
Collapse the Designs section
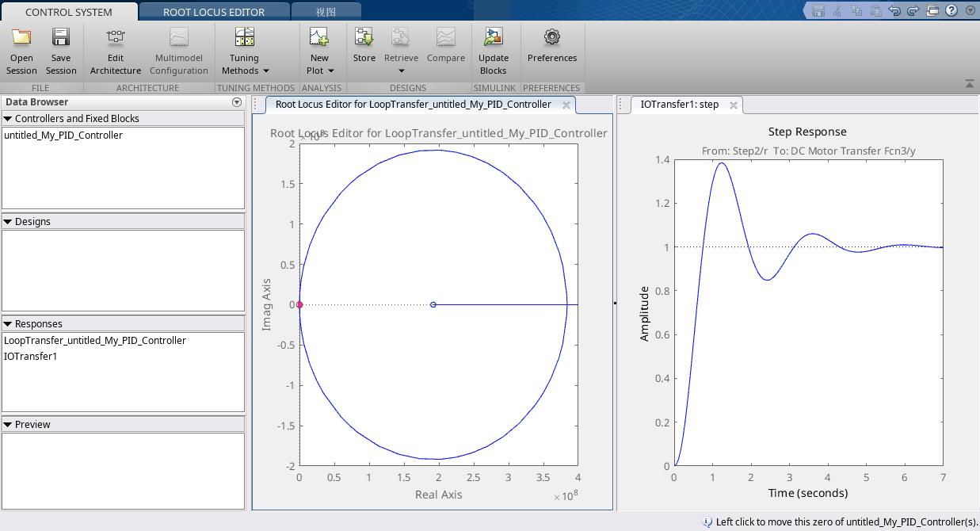click(x=8, y=221)
